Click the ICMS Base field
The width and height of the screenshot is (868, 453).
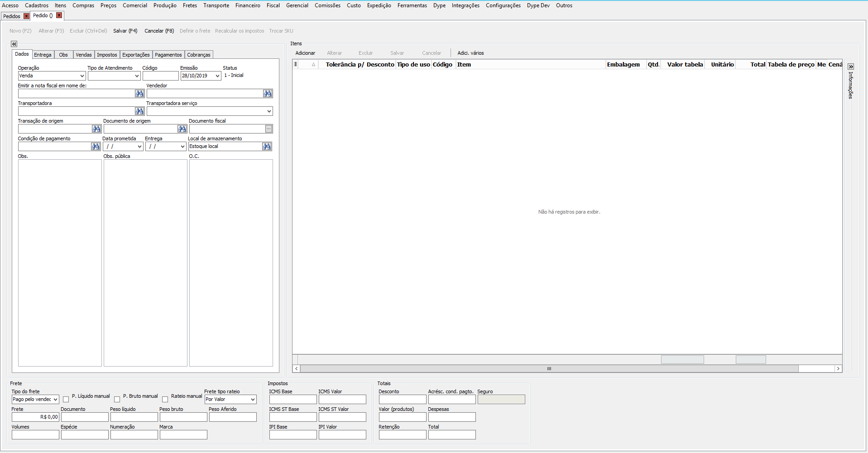click(293, 399)
